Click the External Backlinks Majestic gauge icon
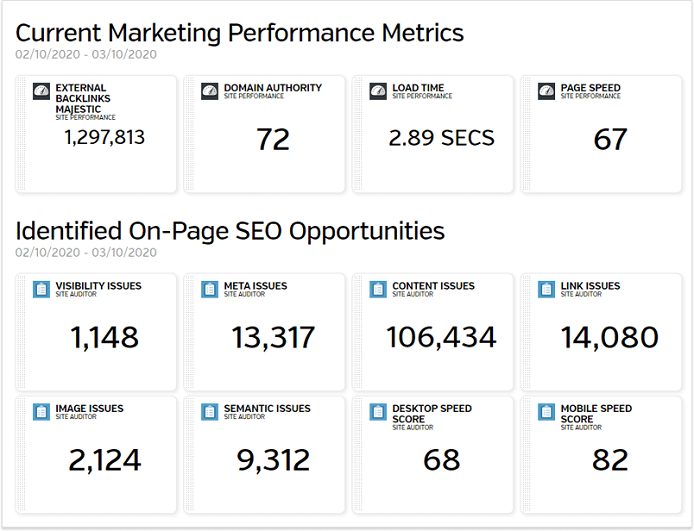 tap(41, 91)
